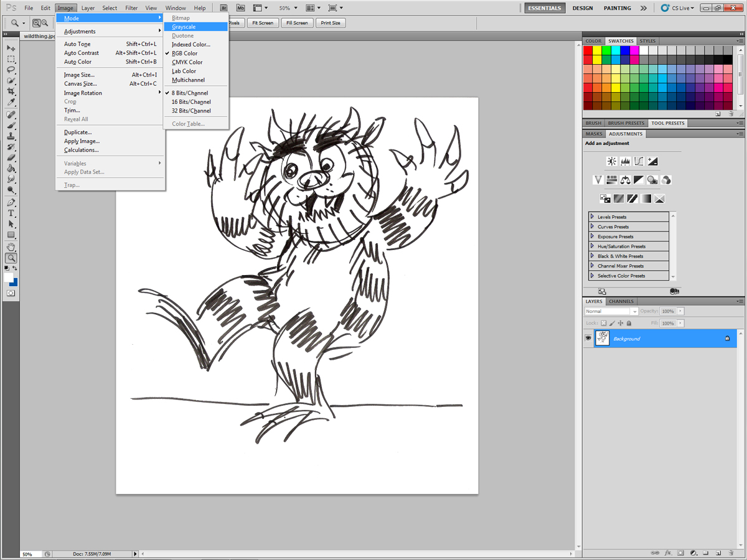Viewport: 747px width, 560px height.
Task: Select the Quick Selection tool
Action: pos(11,81)
